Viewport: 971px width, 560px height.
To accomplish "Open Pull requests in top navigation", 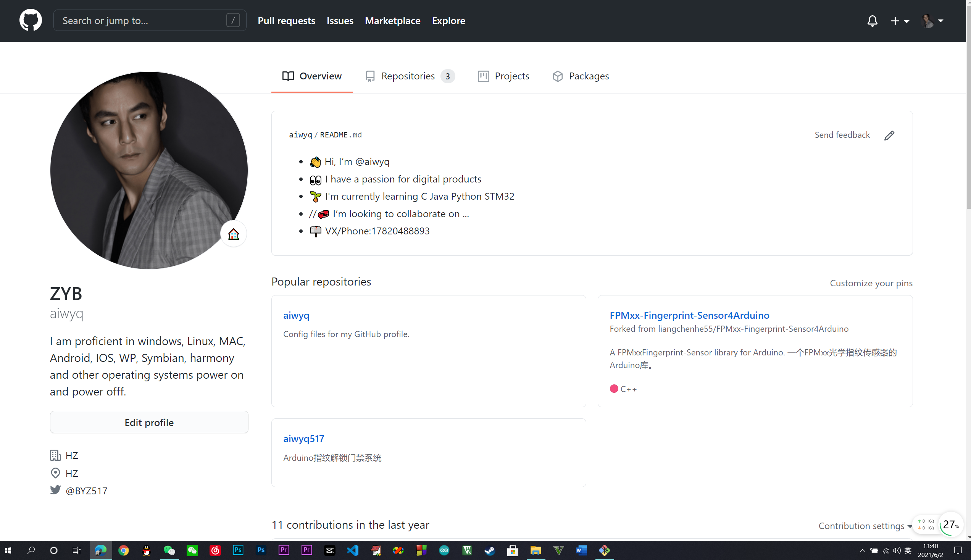I will pyautogui.click(x=286, y=20).
